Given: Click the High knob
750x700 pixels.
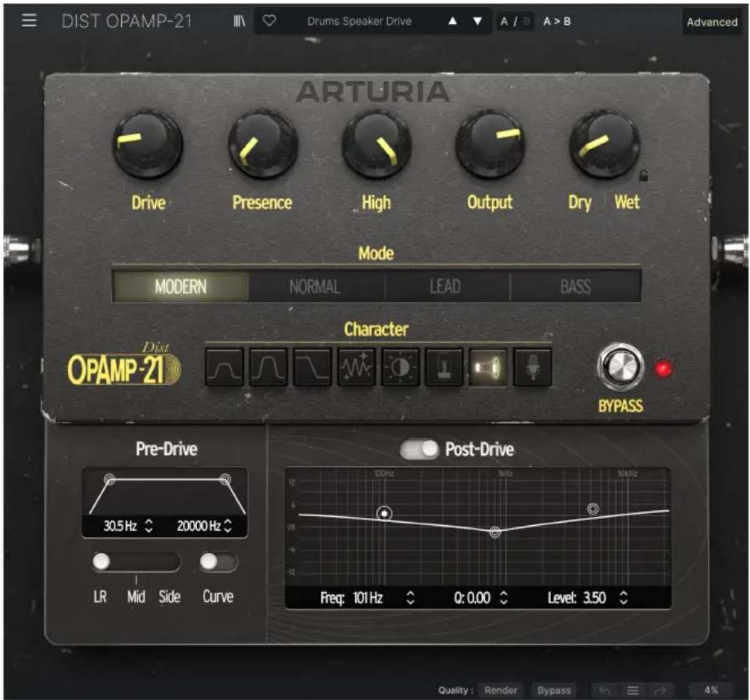Looking at the screenshot, I should point(376,144).
